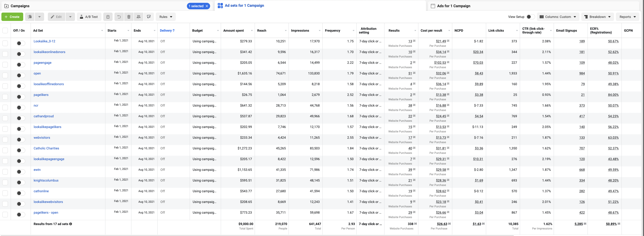Open the Catholic Charities ad set link
The image size is (644, 236).
(46, 148)
